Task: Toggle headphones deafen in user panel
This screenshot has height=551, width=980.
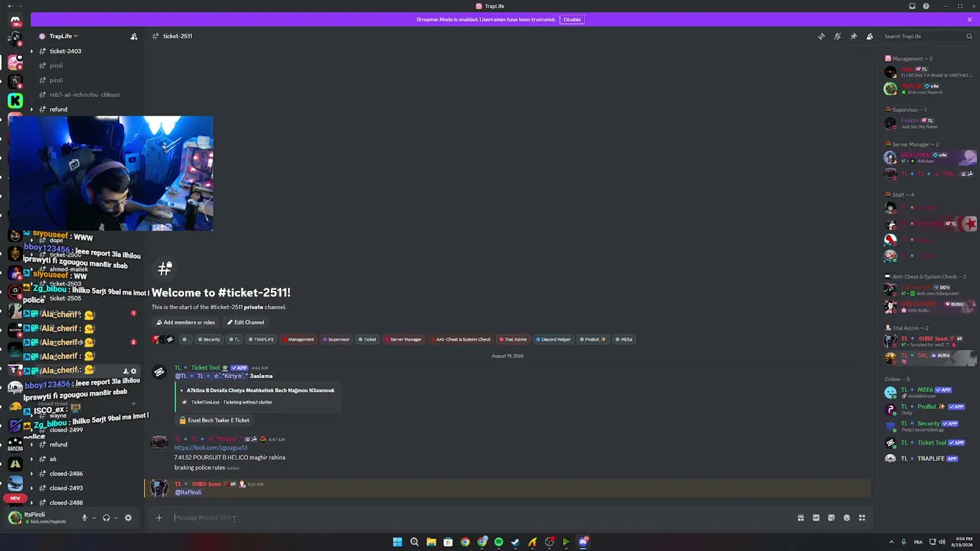Action: (x=106, y=518)
